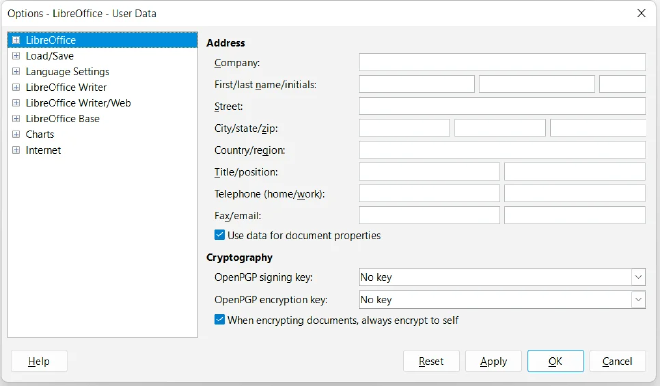Select LibreOffice Writer in the tree
The height and width of the screenshot is (386, 660).
tap(66, 87)
